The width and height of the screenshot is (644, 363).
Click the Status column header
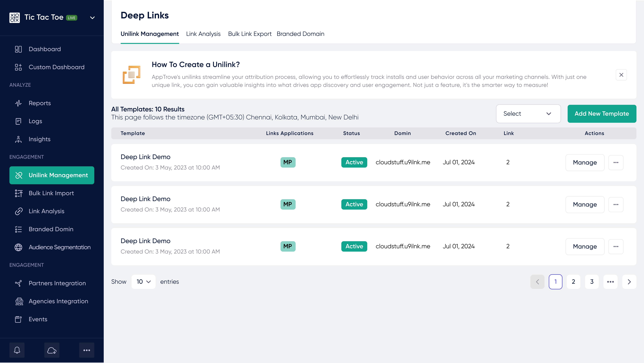click(351, 133)
